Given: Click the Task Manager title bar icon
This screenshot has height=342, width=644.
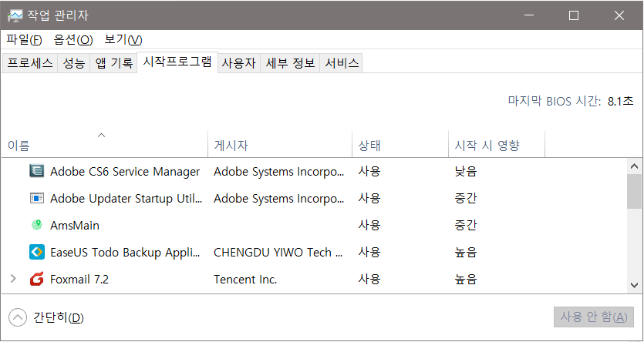Looking at the screenshot, I should (x=15, y=16).
